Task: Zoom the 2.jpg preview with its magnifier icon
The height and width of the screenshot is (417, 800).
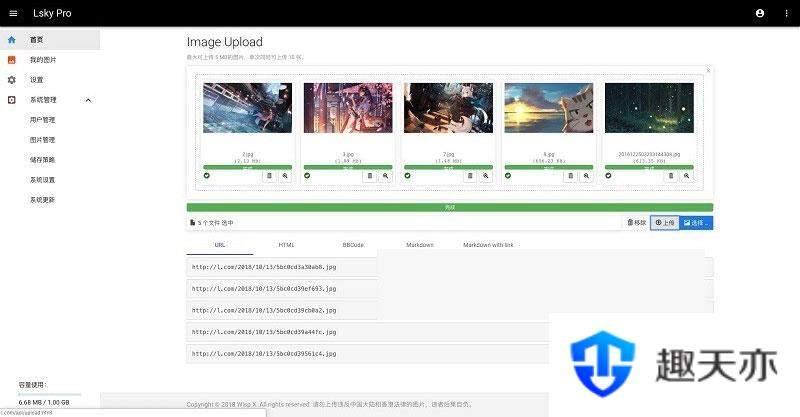Action: tap(285, 176)
